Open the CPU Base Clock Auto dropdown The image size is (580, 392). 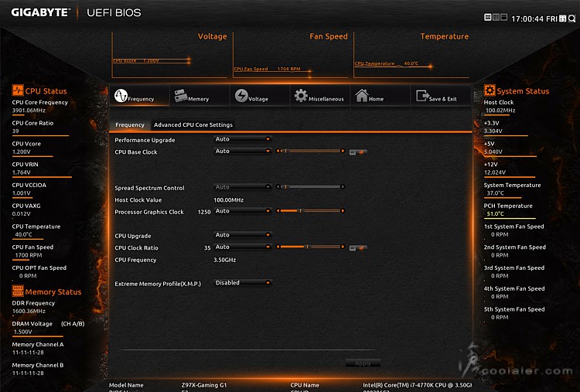pos(242,151)
